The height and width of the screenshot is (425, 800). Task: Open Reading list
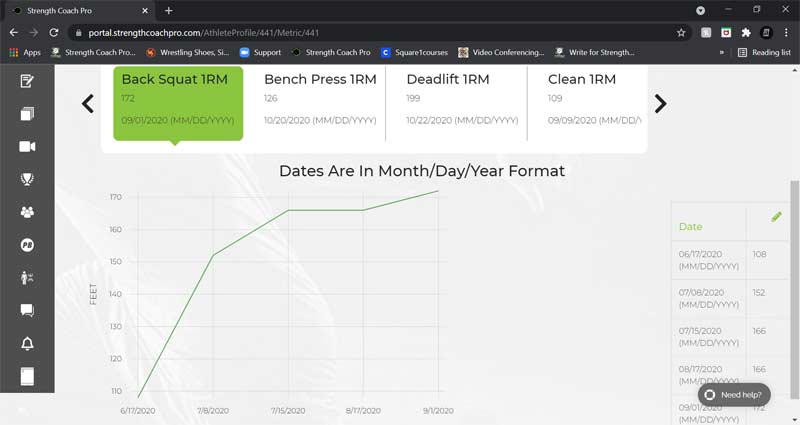pyautogui.click(x=764, y=52)
